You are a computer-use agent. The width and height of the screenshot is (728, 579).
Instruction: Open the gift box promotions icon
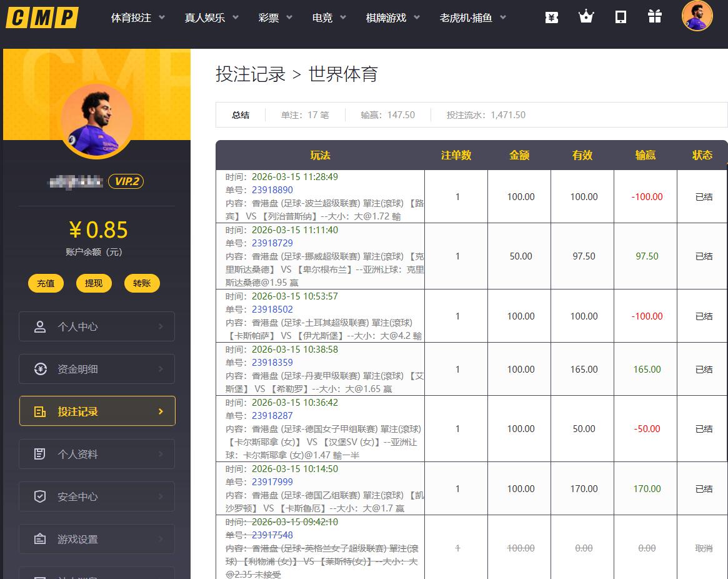[x=654, y=17]
